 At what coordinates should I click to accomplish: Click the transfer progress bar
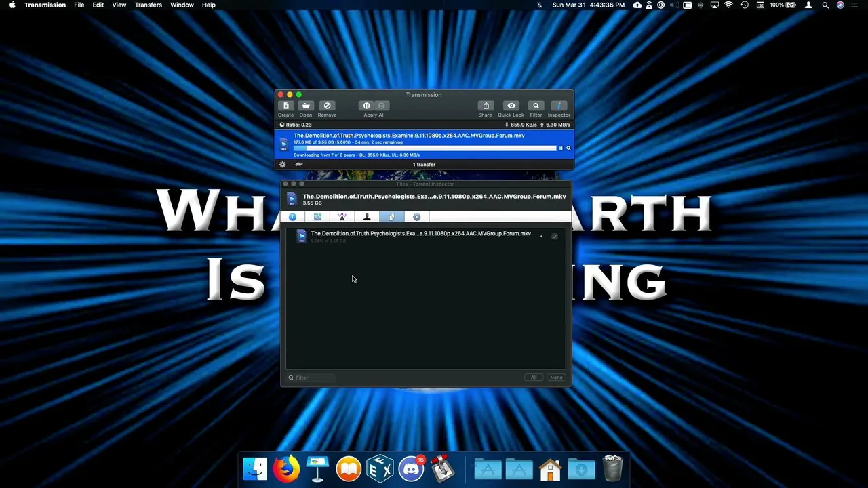click(425, 148)
